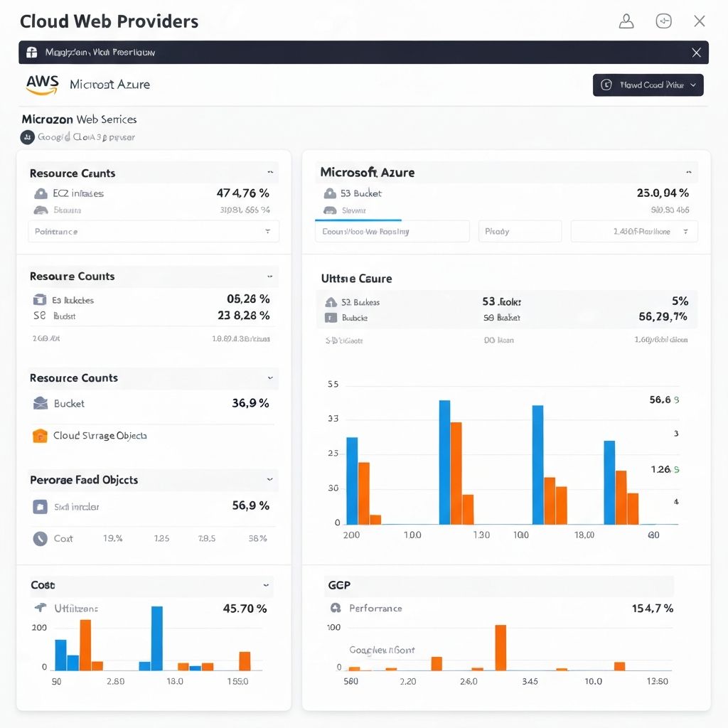This screenshot has height=728, width=728.
Task: Click the Performance icon in GCP panel
Action: click(336, 608)
